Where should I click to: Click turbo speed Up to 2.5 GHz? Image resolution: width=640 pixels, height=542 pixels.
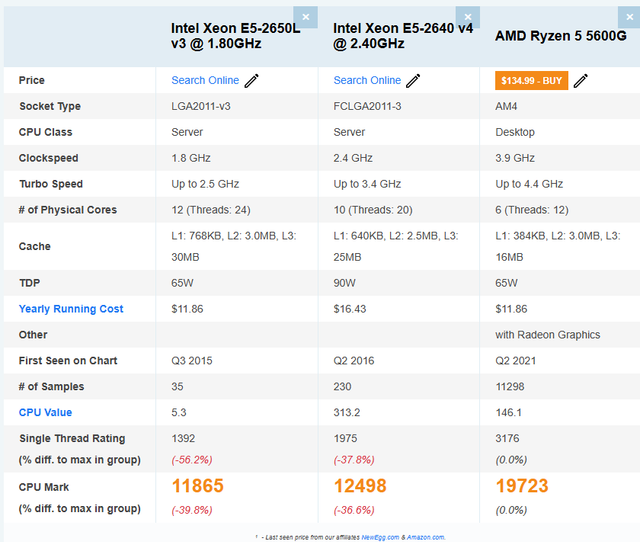tap(205, 184)
